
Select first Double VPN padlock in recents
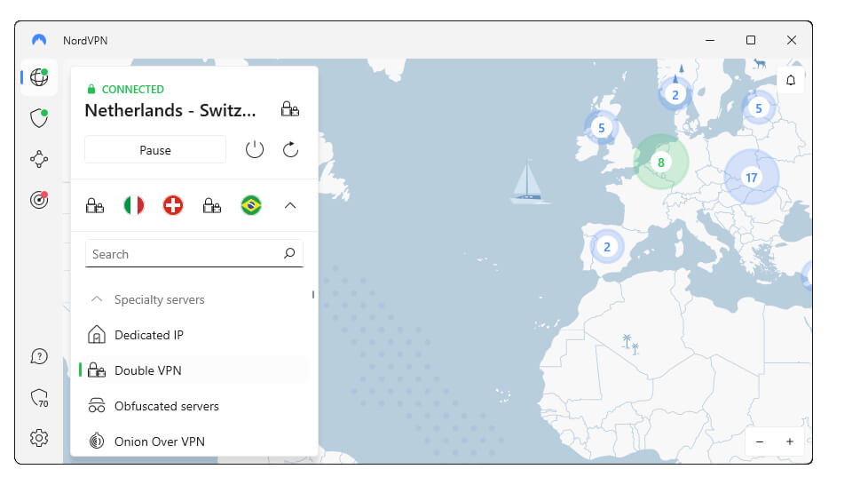tap(95, 205)
